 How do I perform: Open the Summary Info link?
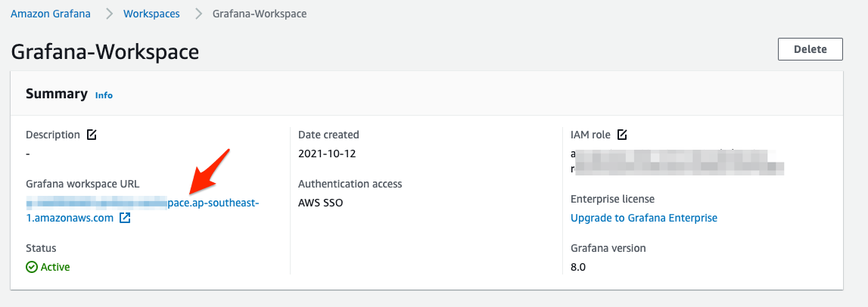click(x=104, y=95)
